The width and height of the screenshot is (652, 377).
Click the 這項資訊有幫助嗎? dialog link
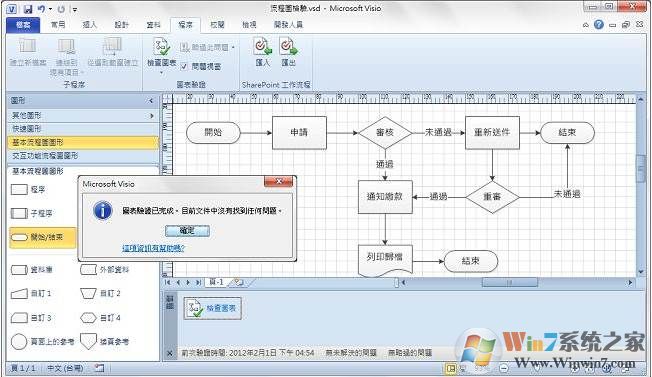click(153, 248)
